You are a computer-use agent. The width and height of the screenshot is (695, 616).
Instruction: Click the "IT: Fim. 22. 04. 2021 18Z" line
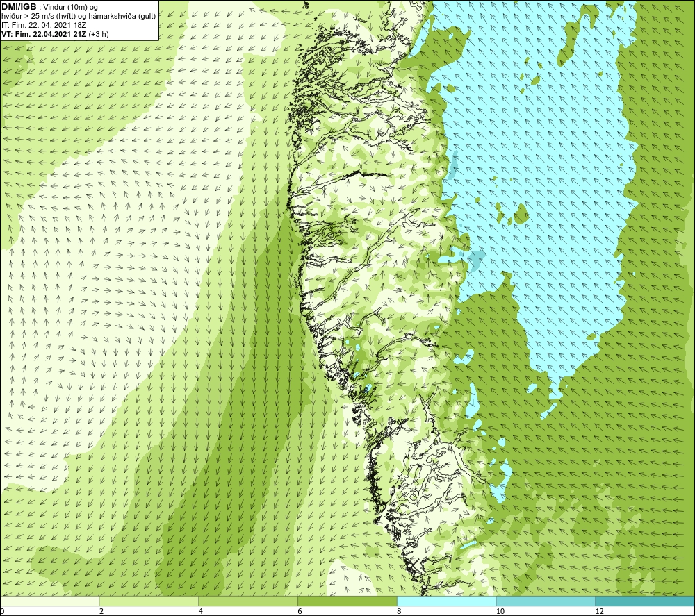(44, 25)
